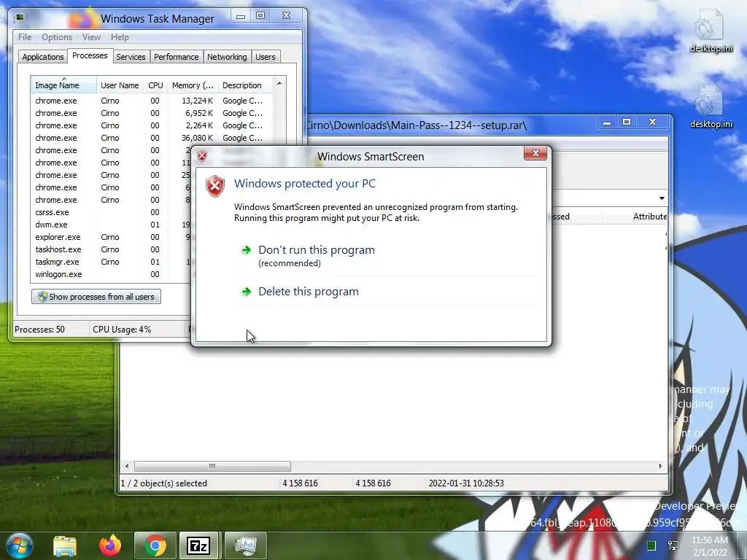This screenshot has width=747, height=560.
Task: Click Processes: 50 status text
Action: coord(39,330)
